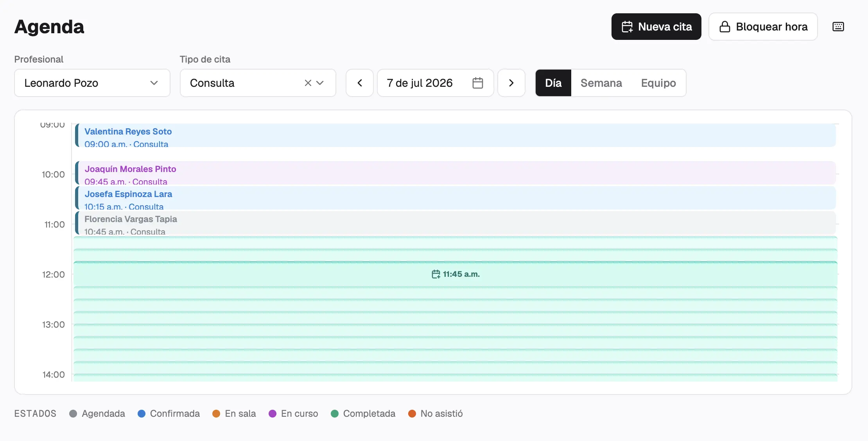Open the Profesional dropdown Leonardo Pozo
Image resolution: width=868 pixels, height=441 pixels.
click(x=92, y=83)
